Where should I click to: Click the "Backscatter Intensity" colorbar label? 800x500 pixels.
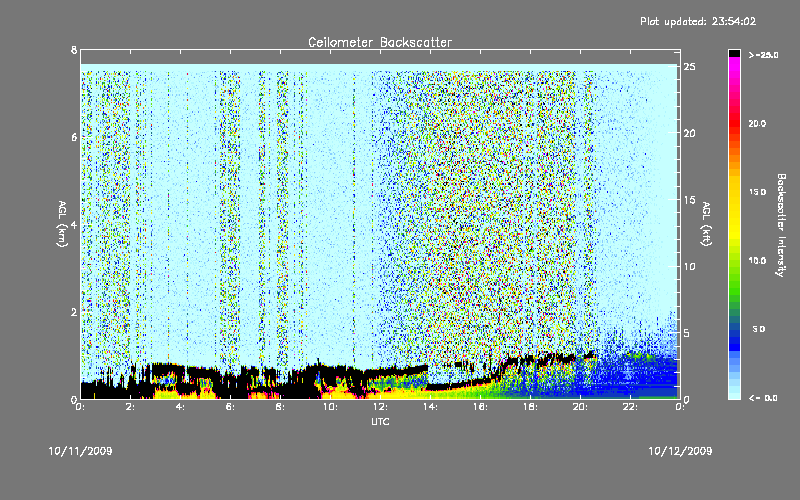point(781,225)
